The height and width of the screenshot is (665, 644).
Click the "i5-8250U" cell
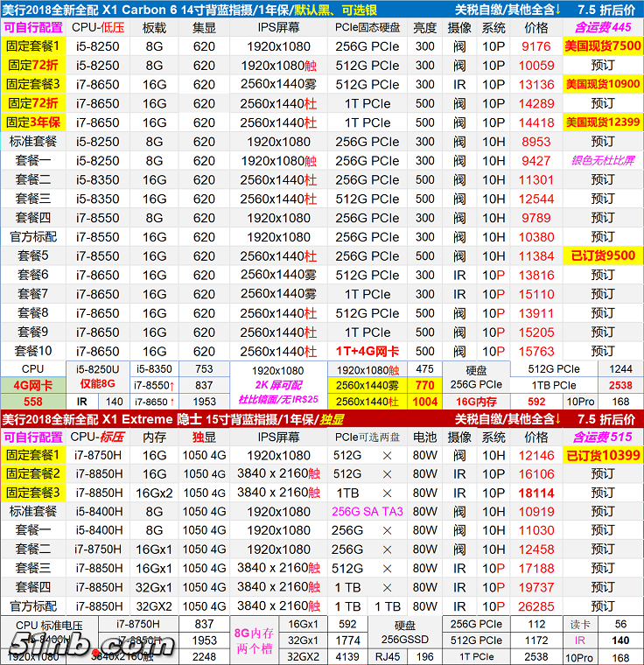point(98,369)
